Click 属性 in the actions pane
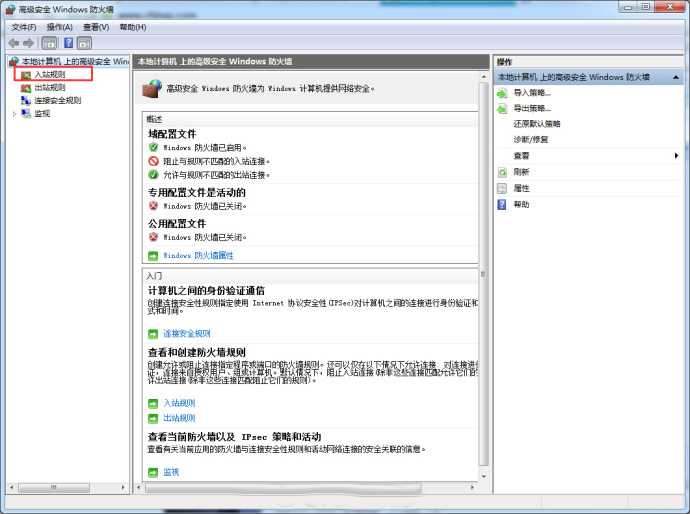The height and width of the screenshot is (514, 690). [521, 188]
